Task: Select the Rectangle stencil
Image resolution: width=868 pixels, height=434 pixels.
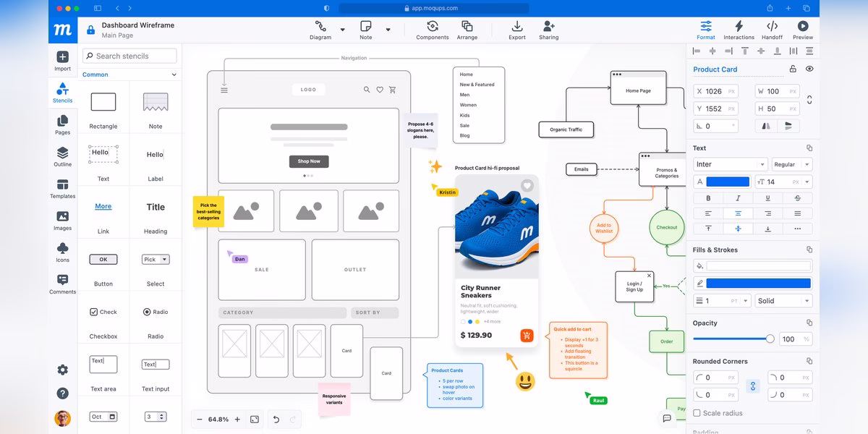Action: [x=103, y=107]
